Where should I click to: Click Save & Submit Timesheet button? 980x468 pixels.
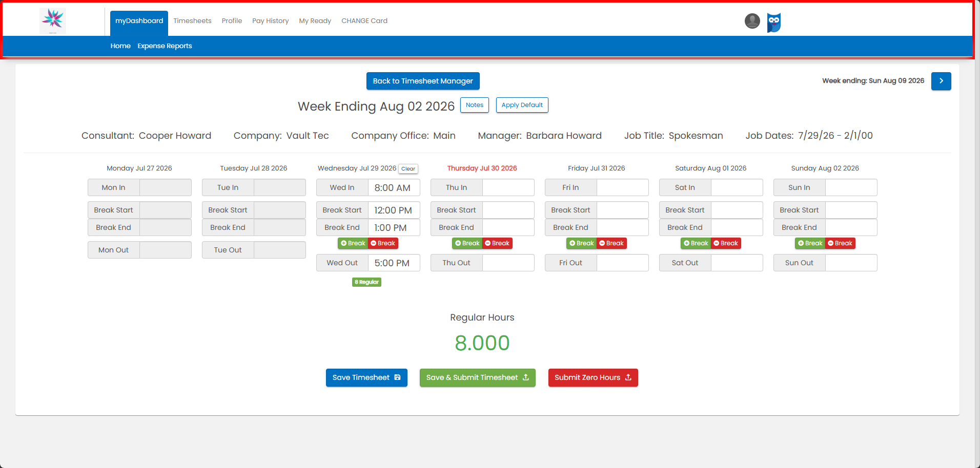tap(477, 378)
